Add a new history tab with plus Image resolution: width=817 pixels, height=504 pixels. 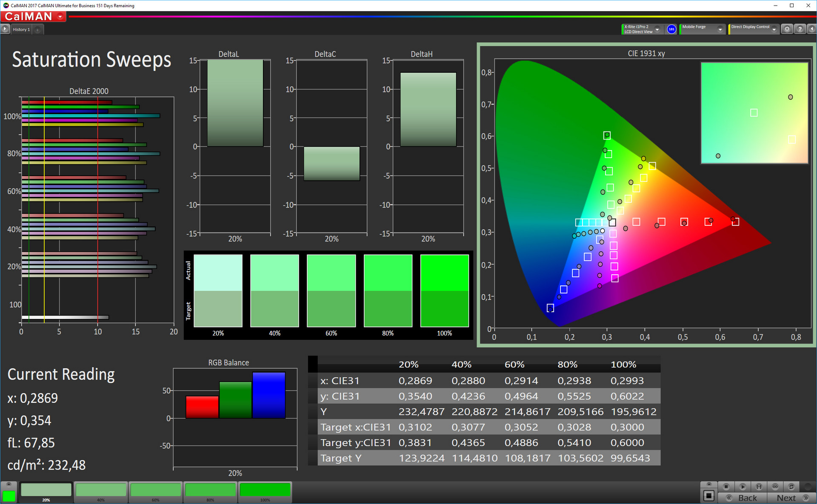38,29
